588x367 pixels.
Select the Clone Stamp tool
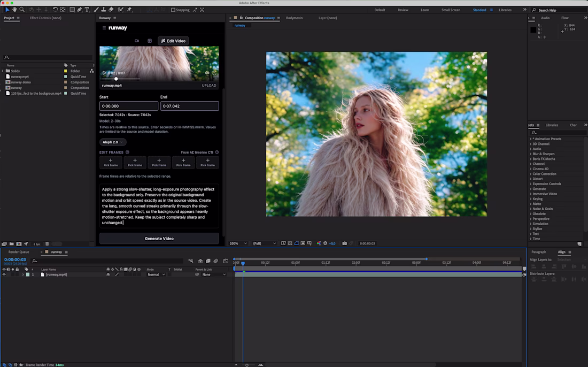pyautogui.click(x=104, y=10)
